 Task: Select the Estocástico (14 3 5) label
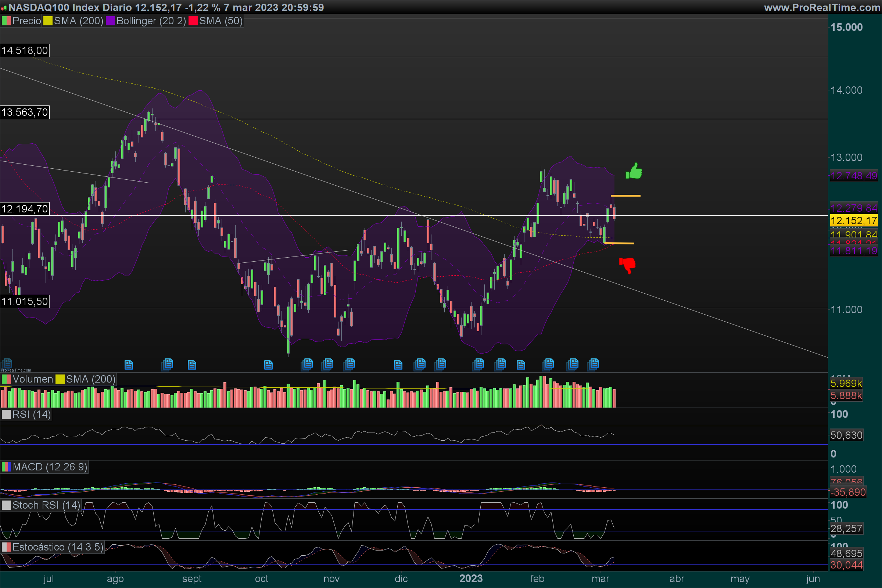point(57,547)
